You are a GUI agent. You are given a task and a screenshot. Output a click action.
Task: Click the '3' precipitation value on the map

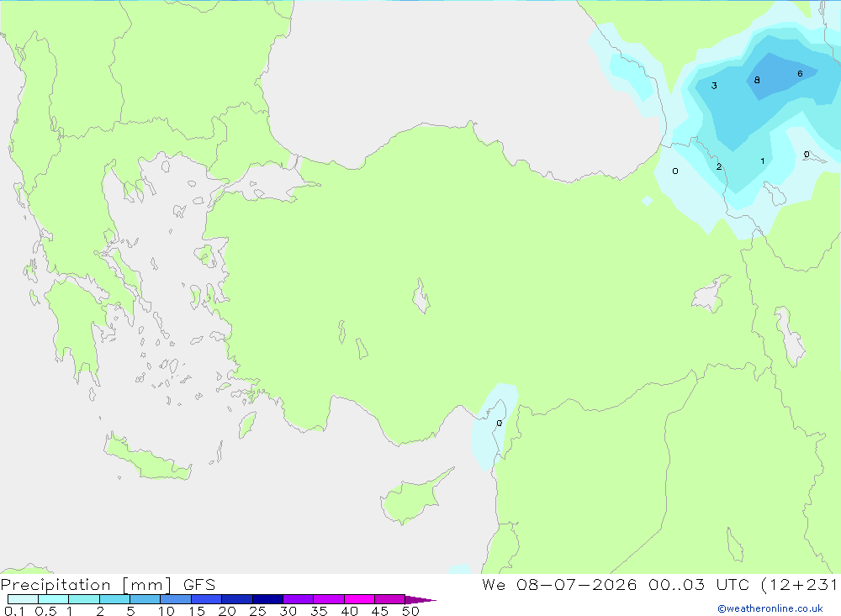click(714, 86)
